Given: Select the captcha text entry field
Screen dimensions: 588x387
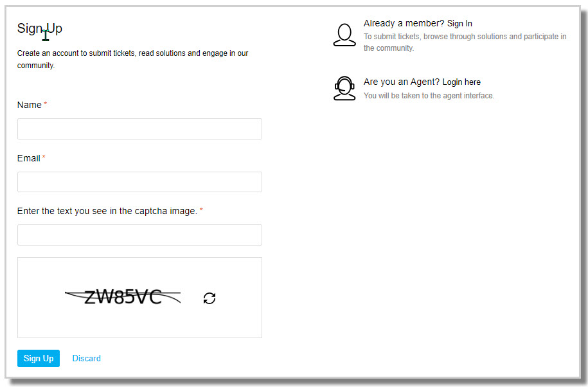Looking at the screenshot, I should point(139,235).
